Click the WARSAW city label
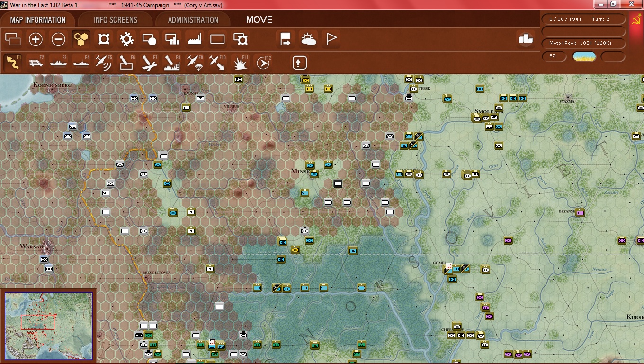Viewport: 644px width, 364px height. pyautogui.click(x=32, y=247)
